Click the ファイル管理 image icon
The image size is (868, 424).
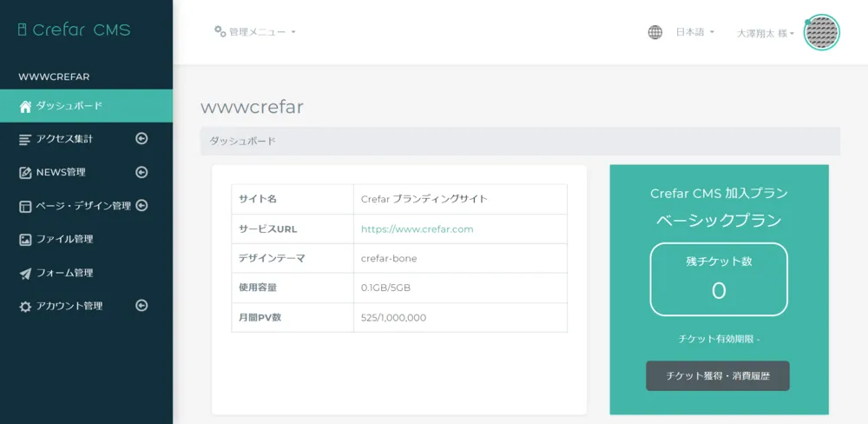[25, 240]
